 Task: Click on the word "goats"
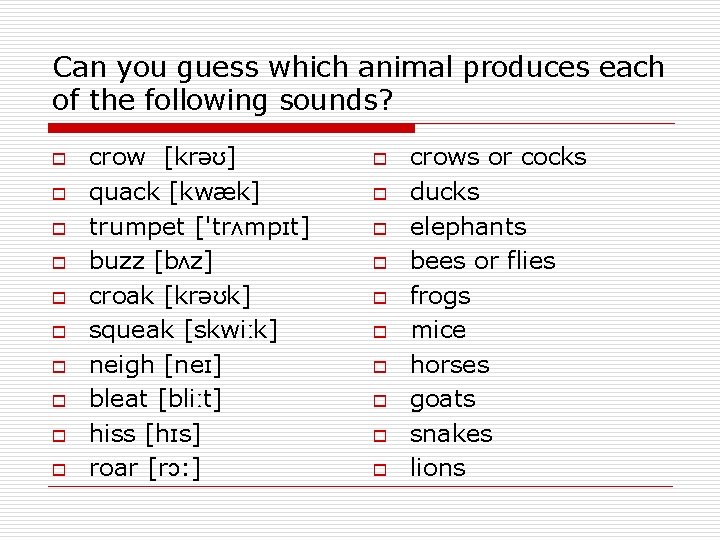click(442, 399)
